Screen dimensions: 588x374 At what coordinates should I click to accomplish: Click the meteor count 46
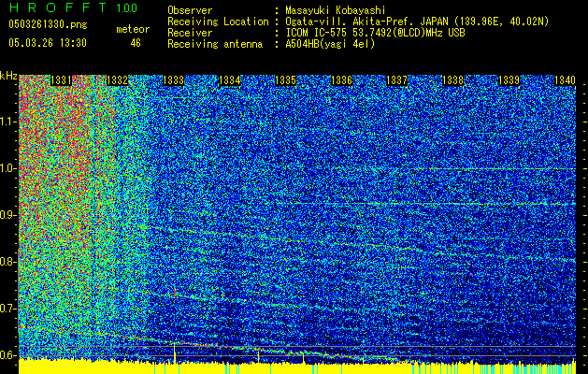pyautogui.click(x=136, y=43)
